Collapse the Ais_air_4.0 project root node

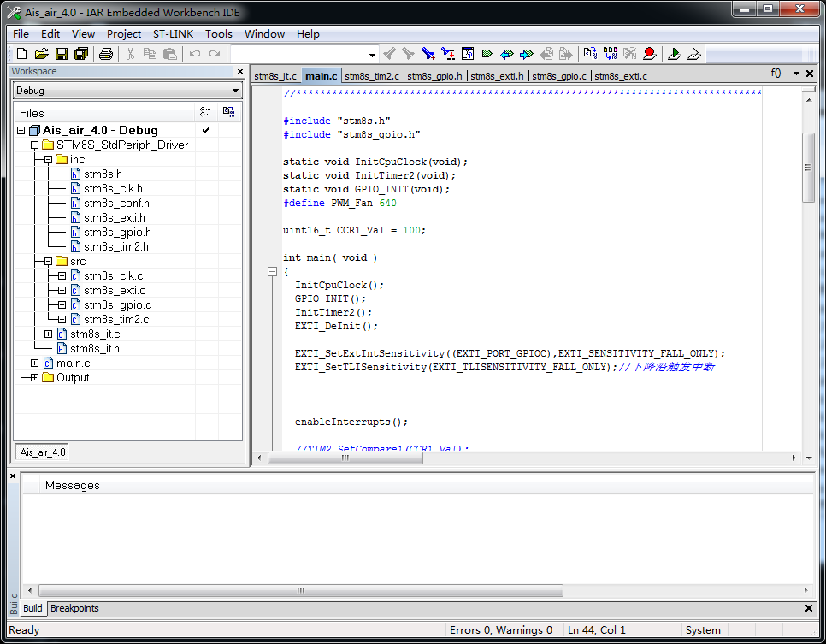click(21, 130)
